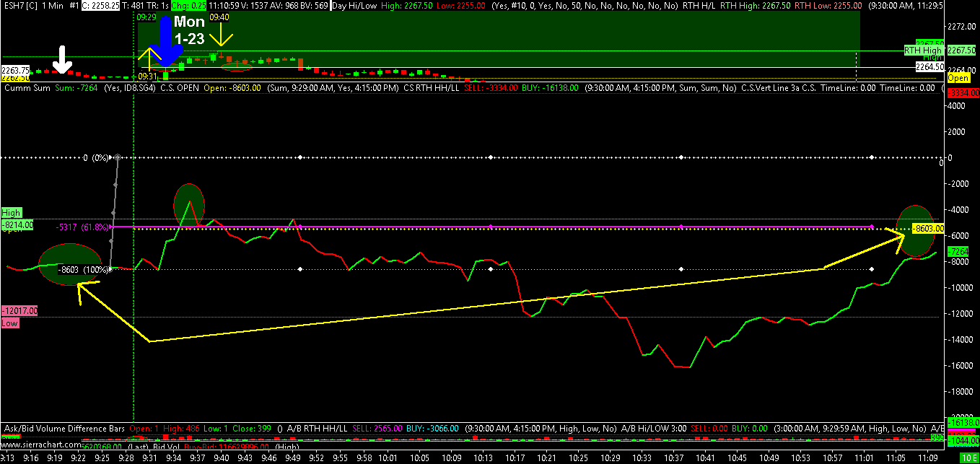This screenshot has height=464, width=980.
Task: Click the RTH High label at right
Action: coord(924,51)
